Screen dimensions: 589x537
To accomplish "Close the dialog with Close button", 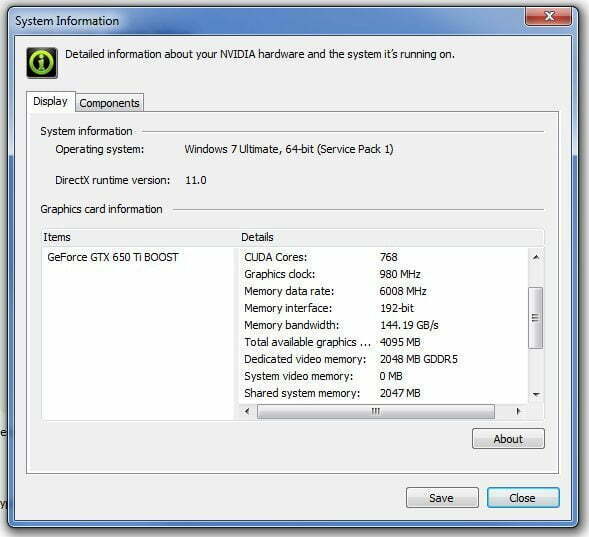I will (523, 498).
